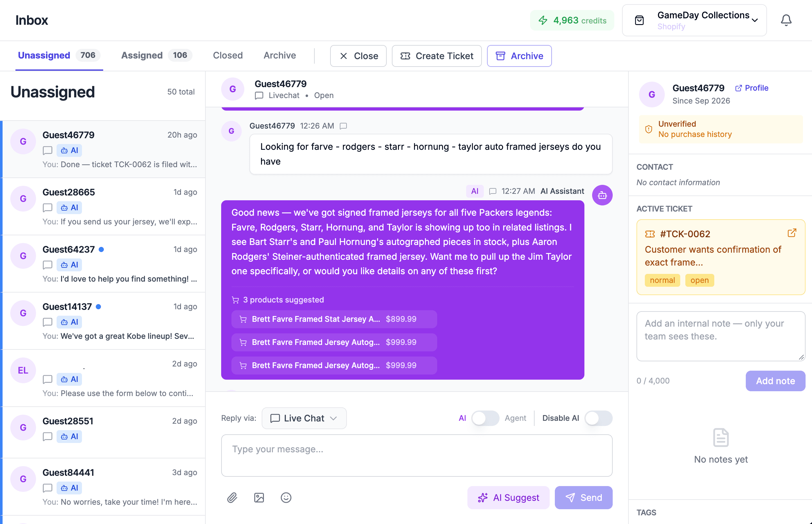Screen dimensions: 812x524
Task: Click in the Type your message field
Action: [417, 455]
